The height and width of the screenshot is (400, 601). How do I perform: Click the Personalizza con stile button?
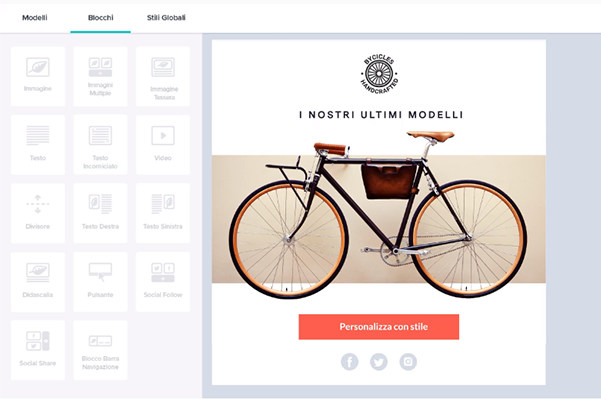click(379, 327)
